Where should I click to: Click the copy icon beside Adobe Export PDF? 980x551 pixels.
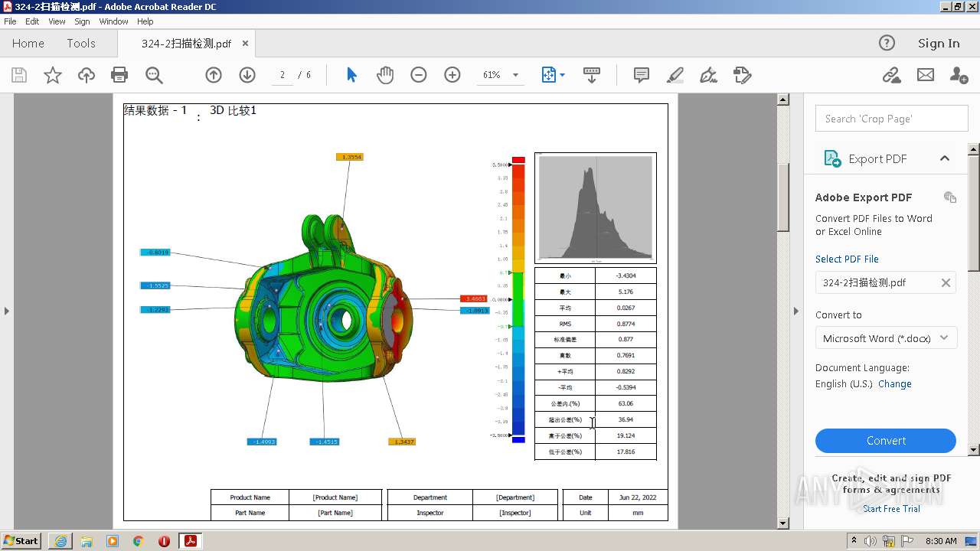[950, 197]
